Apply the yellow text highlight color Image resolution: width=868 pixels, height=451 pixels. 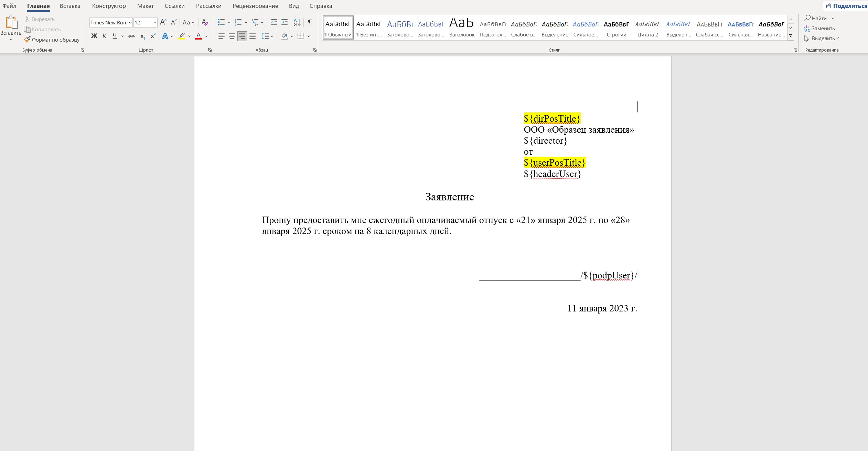(x=182, y=36)
